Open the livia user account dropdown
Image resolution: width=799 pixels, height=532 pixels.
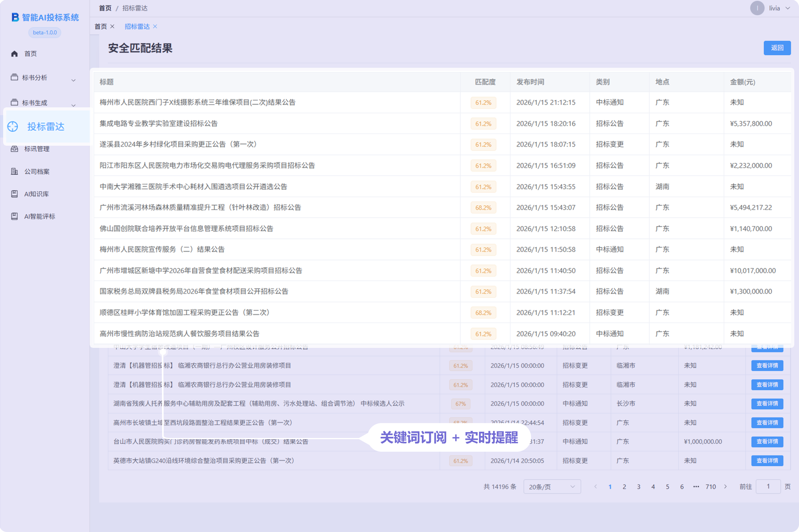pos(775,8)
